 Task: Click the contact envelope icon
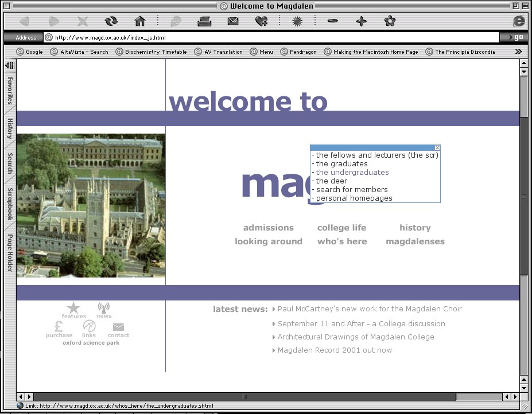(x=118, y=327)
